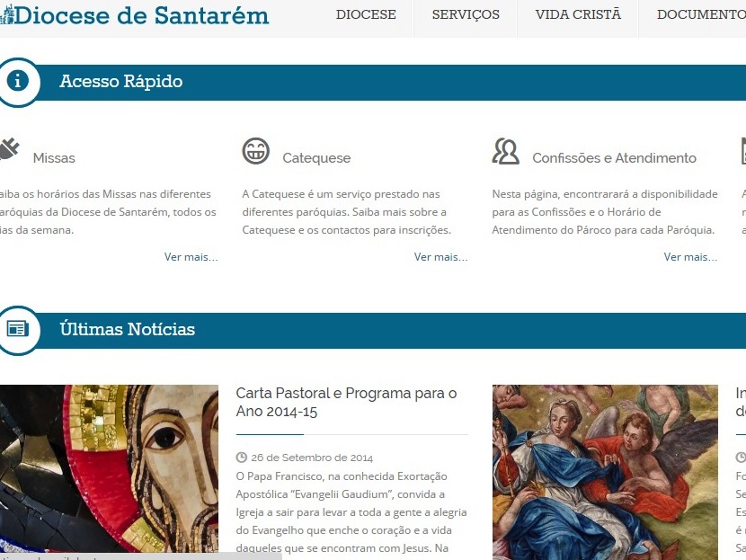
Task: Open the angels painting news thumbnail
Action: [x=605, y=472]
